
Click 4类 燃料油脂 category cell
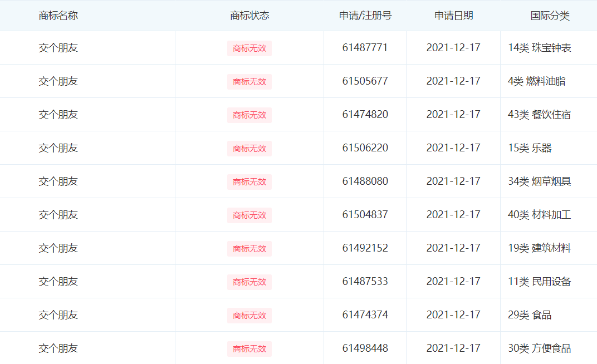536,81
